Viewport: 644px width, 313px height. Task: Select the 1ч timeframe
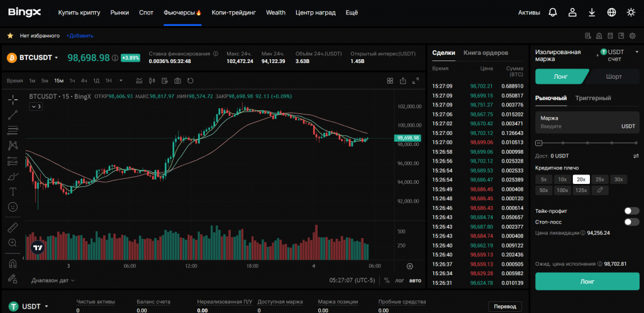tap(72, 81)
